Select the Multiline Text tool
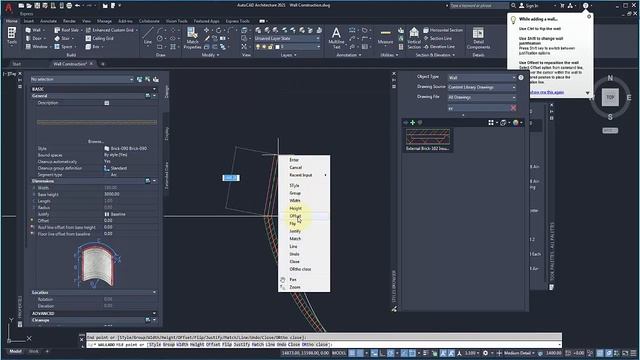640x360 pixels. click(336, 38)
